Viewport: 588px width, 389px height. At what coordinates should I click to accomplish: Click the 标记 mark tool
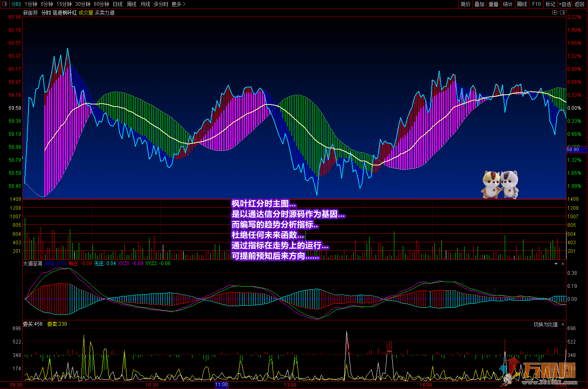click(x=550, y=4)
